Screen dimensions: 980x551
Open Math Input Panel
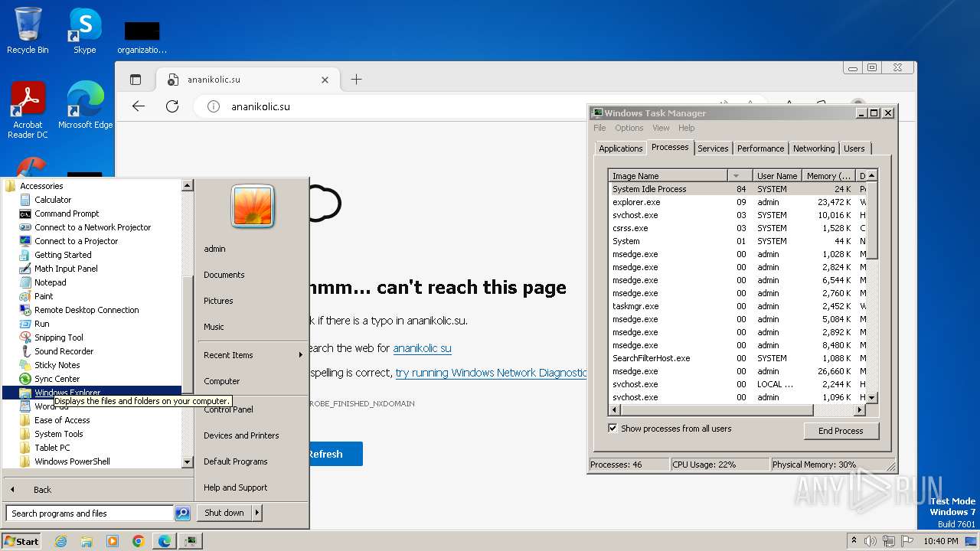pyautogui.click(x=66, y=269)
